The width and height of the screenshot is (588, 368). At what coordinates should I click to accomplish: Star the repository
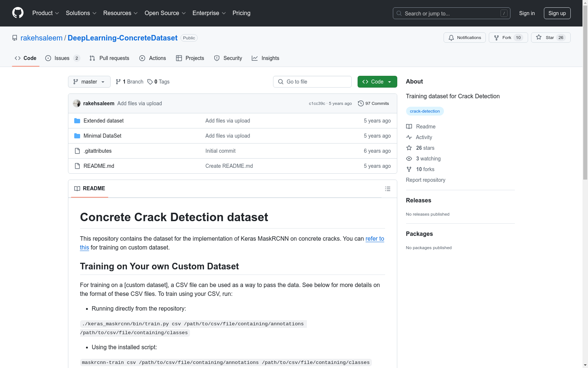(x=551, y=38)
